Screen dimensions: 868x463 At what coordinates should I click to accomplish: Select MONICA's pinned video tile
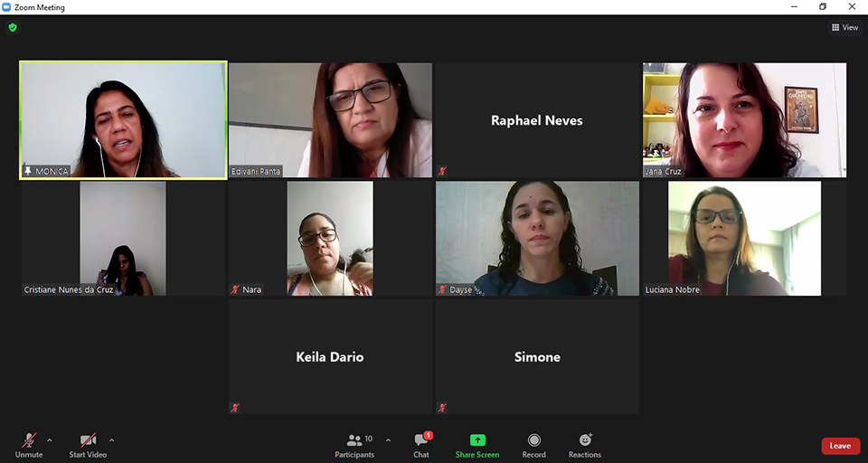tap(123, 120)
